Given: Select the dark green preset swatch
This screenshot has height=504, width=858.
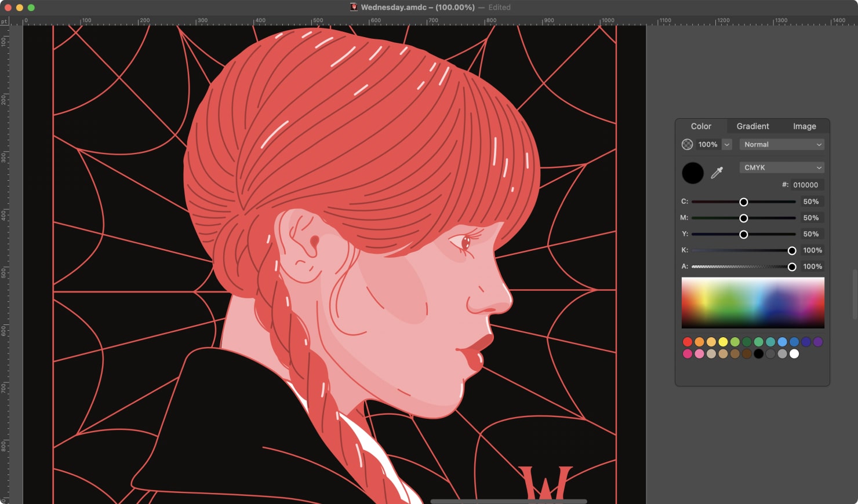Looking at the screenshot, I should tap(747, 342).
